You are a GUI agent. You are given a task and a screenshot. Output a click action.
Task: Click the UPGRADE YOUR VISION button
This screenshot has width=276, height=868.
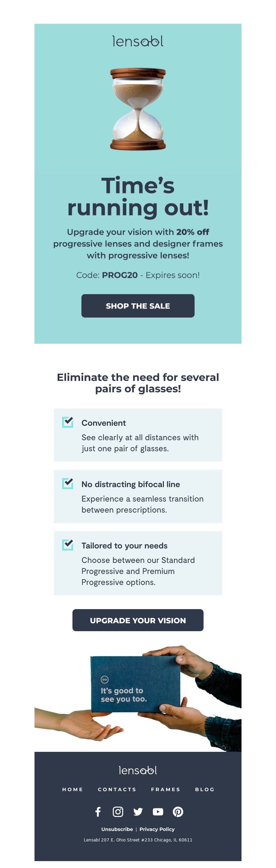tap(138, 620)
